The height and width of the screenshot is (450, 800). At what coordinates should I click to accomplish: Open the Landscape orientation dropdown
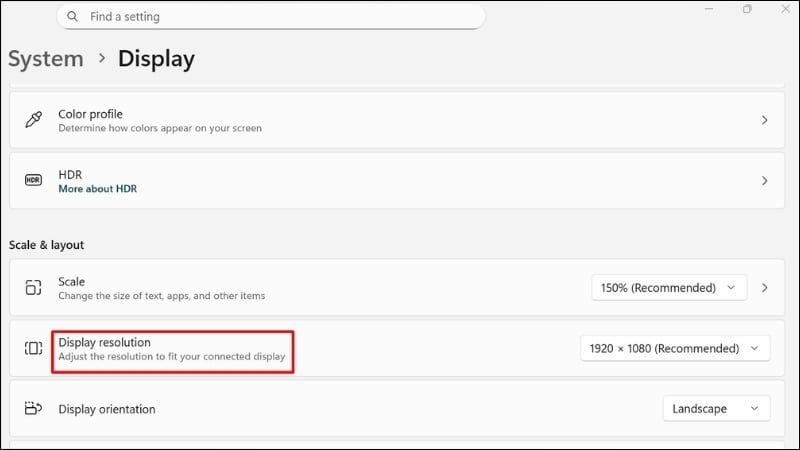point(716,408)
